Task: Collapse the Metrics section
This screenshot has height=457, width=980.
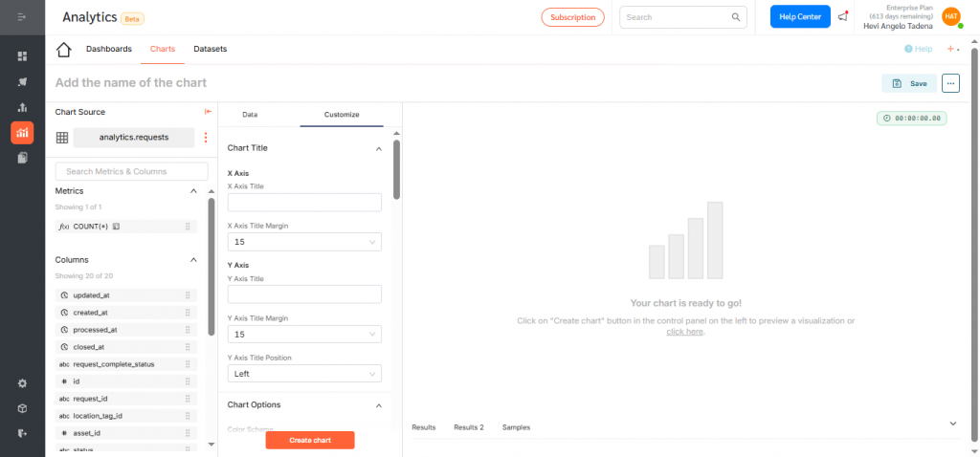Action: click(194, 191)
